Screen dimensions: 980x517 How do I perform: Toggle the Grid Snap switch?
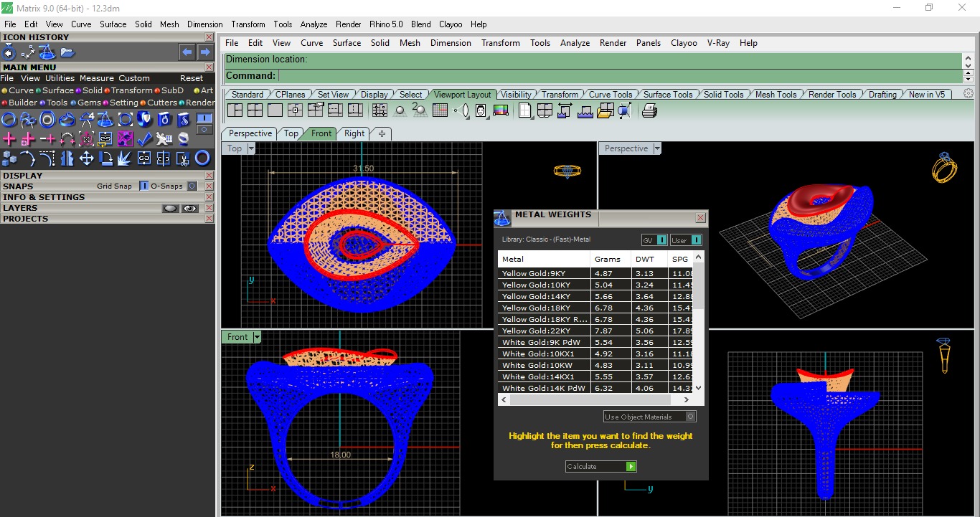point(143,186)
